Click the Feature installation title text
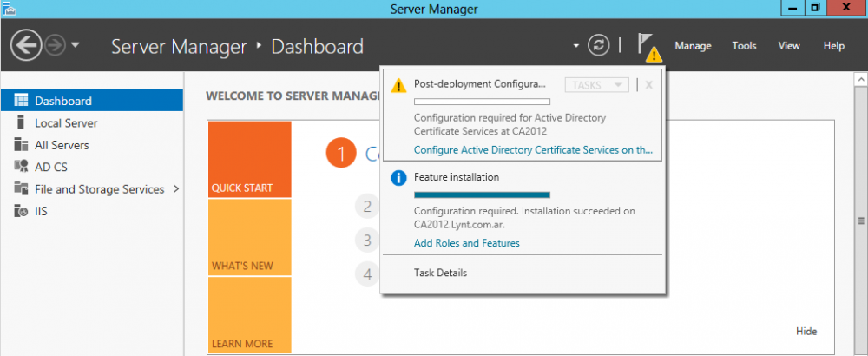Screen dimensions: 868x356 457,177
